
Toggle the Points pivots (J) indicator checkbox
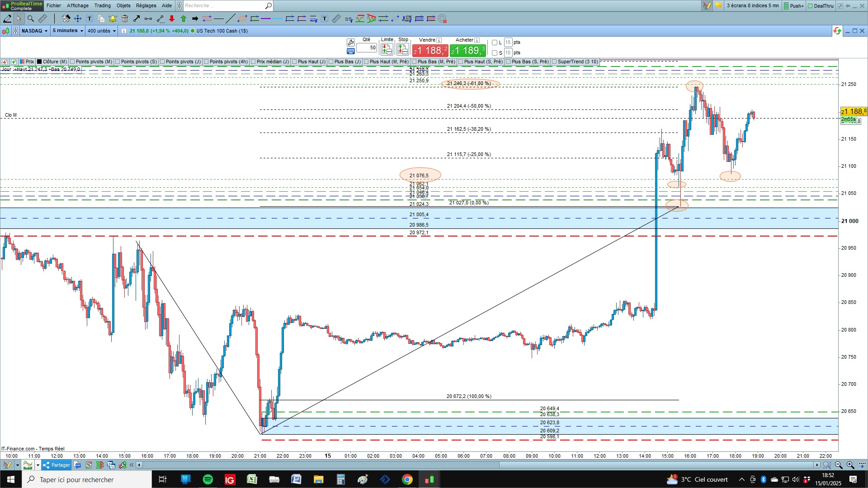(x=162, y=62)
